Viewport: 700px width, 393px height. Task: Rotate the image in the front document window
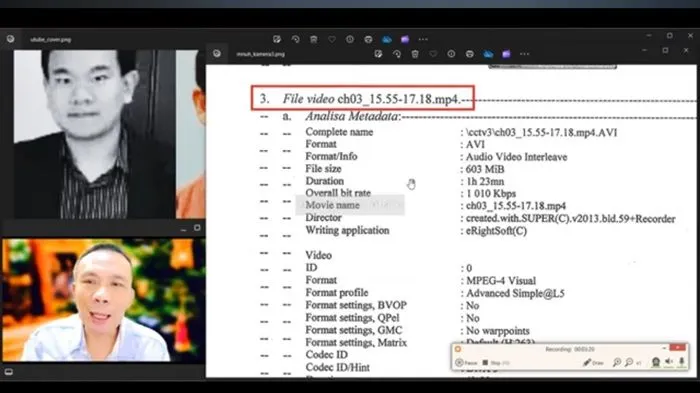pyautogui.click(x=396, y=54)
